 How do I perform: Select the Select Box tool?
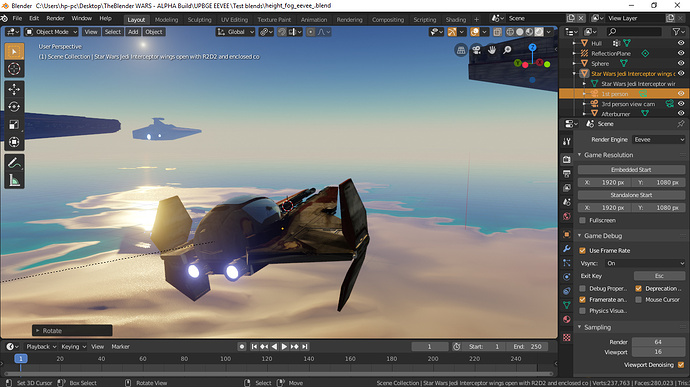(14, 52)
